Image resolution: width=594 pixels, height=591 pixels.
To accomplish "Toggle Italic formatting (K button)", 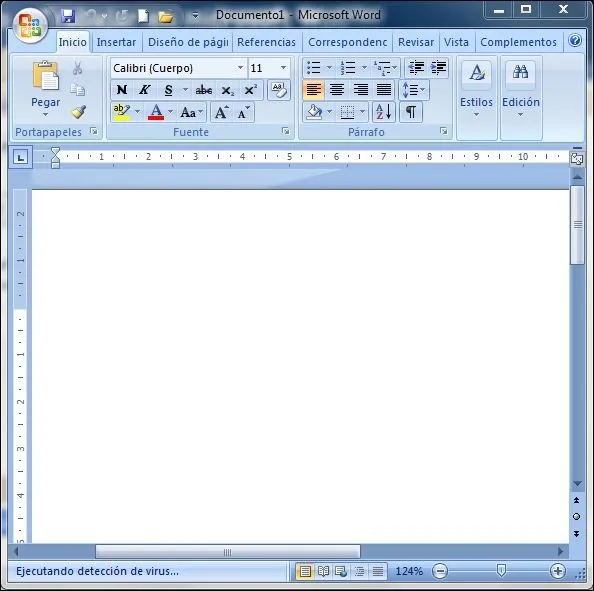I will (144, 90).
